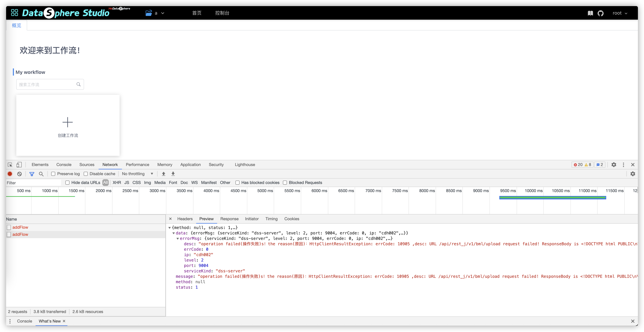
Task: Open the GitHub repository icon
Action: [601, 13]
